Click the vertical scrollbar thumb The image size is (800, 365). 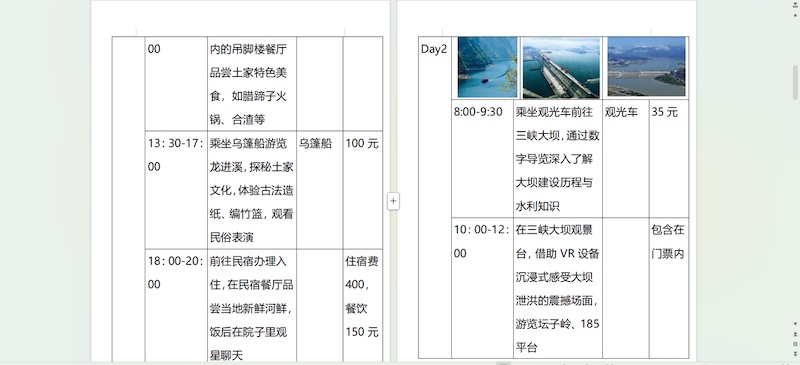(795, 83)
